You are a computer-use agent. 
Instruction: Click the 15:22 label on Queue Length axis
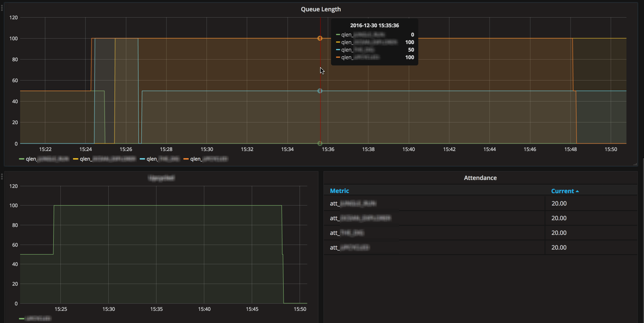pyautogui.click(x=45, y=149)
